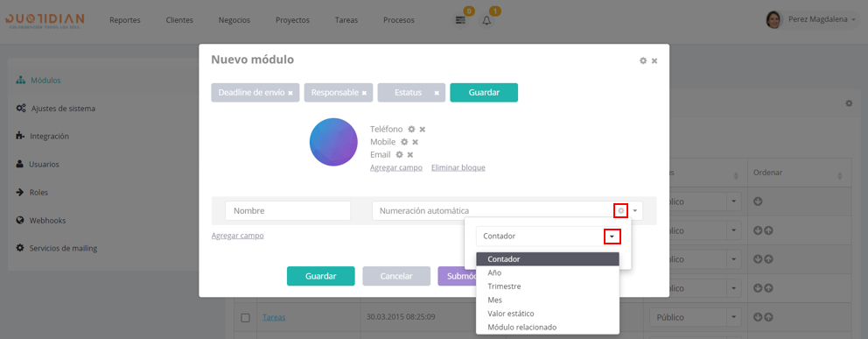Open the notifications bell icon
This screenshot has height=339, width=868.
tap(486, 20)
